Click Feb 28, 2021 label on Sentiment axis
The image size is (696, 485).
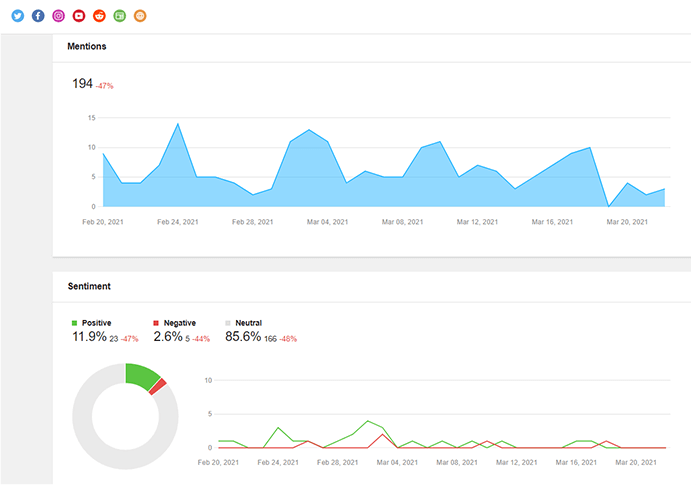click(x=337, y=462)
